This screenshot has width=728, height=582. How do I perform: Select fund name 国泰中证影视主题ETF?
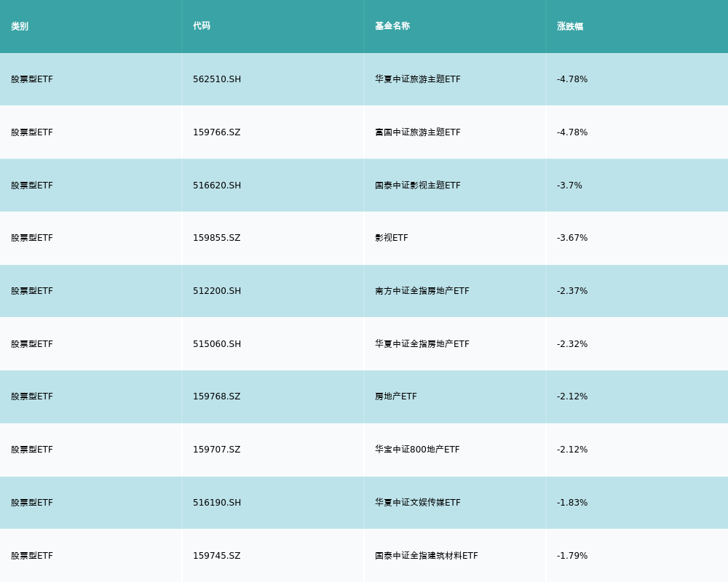pos(417,186)
